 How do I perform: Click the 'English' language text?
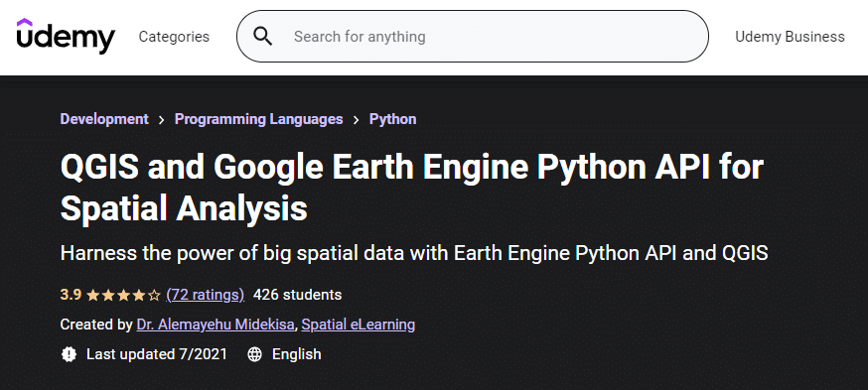296,354
